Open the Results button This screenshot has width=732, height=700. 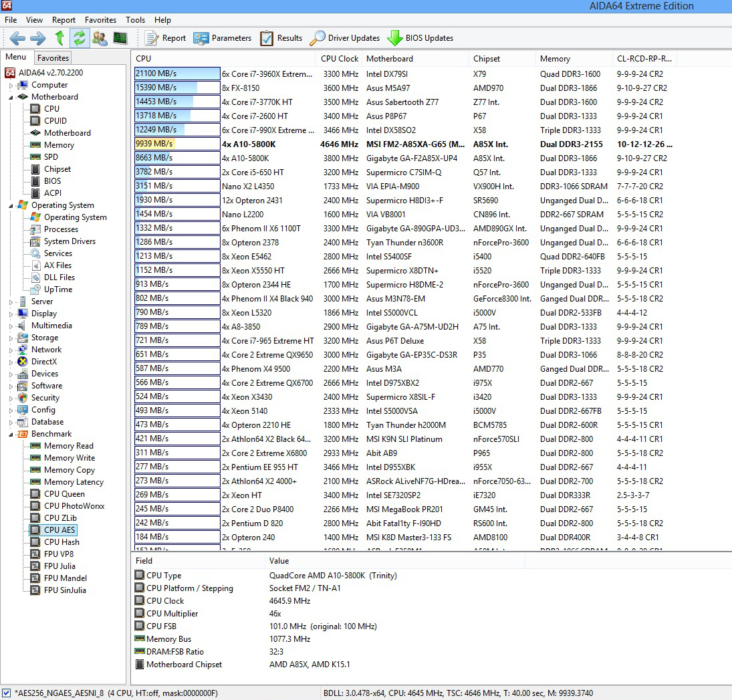(281, 38)
